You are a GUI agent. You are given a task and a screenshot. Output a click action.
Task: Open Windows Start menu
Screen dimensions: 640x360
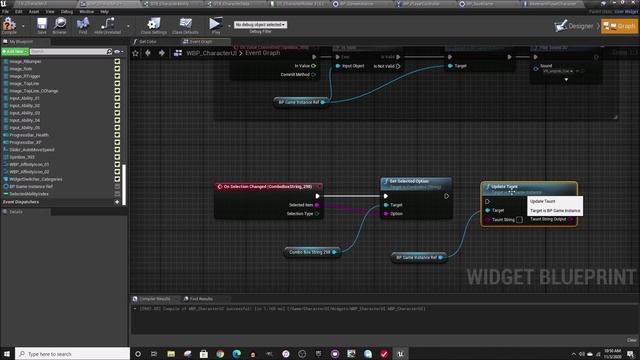7,354
